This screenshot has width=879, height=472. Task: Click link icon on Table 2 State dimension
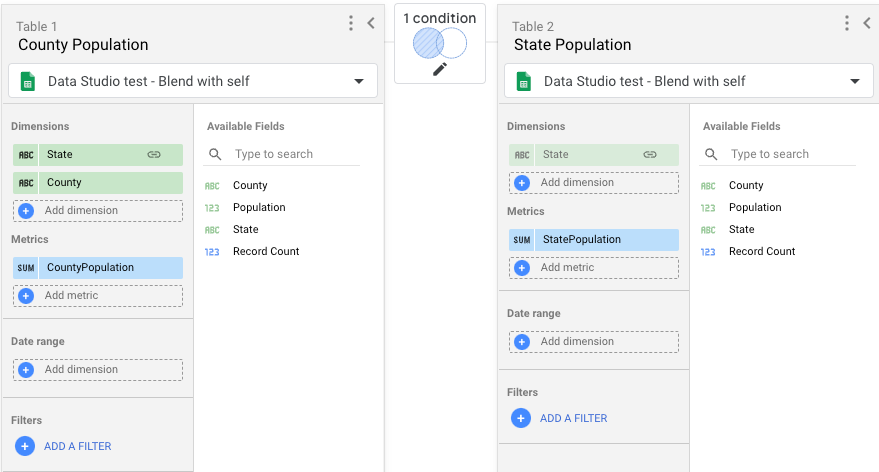[650, 155]
